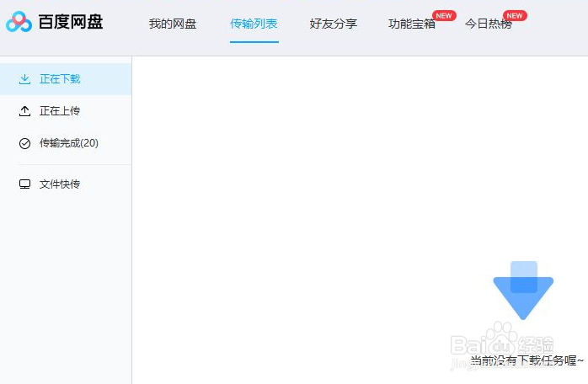Click the checkmark circle icon beside 传输完成
The width and height of the screenshot is (588, 384).
(24, 143)
